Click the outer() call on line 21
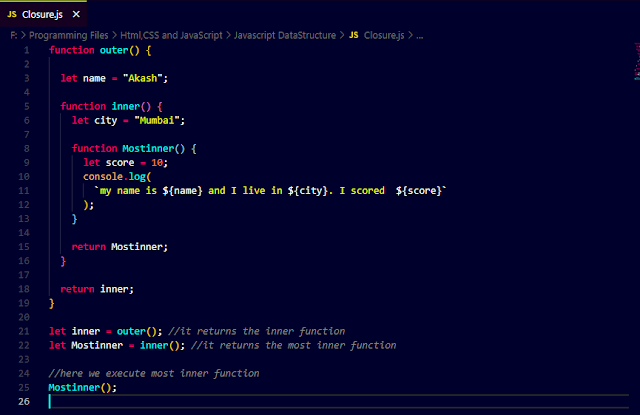 [x=137, y=331]
